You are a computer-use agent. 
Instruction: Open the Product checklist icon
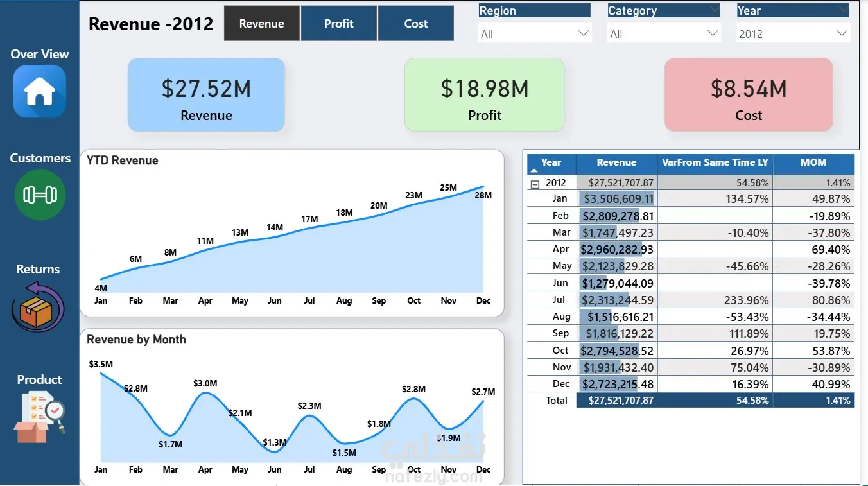(39, 416)
